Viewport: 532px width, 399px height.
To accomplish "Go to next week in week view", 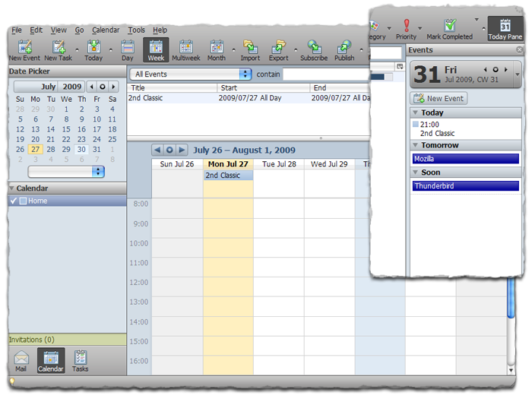I will (x=182, y=150).
